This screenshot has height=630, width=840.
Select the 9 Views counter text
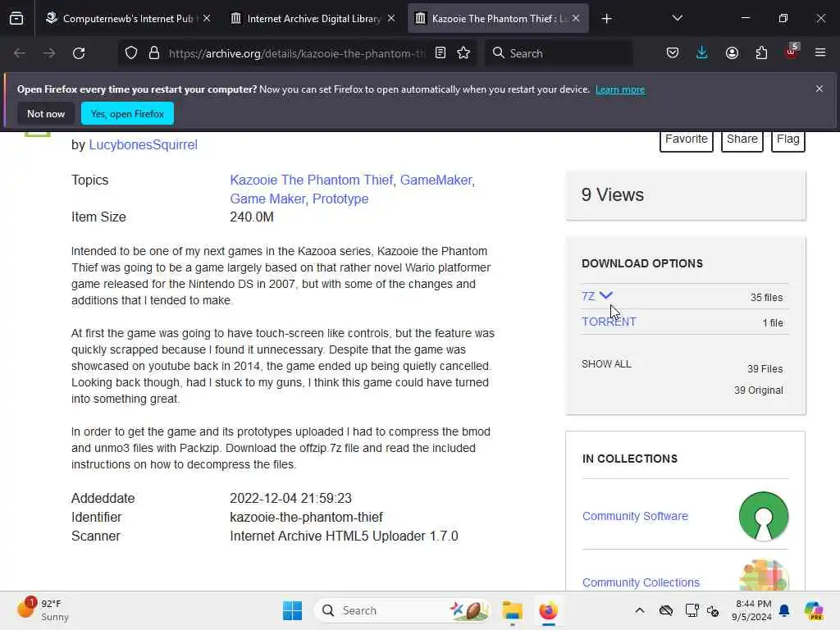pos(612,195)
